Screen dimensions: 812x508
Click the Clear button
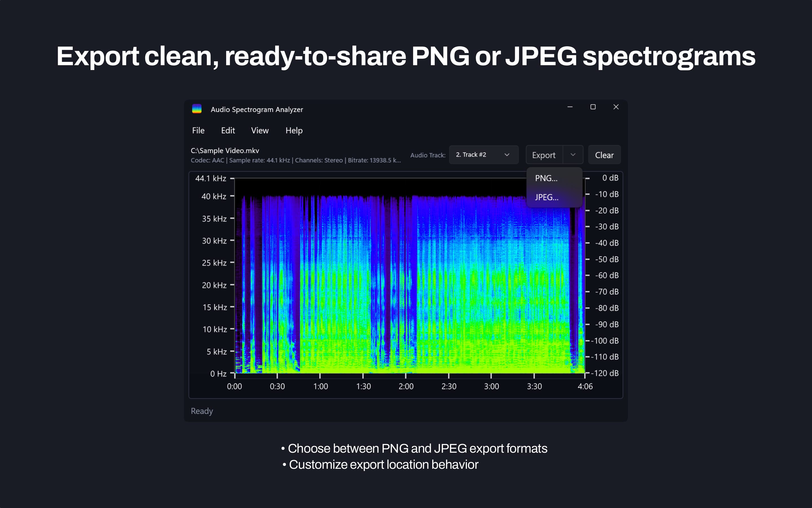pyautogui.click(x=604, y=155)
